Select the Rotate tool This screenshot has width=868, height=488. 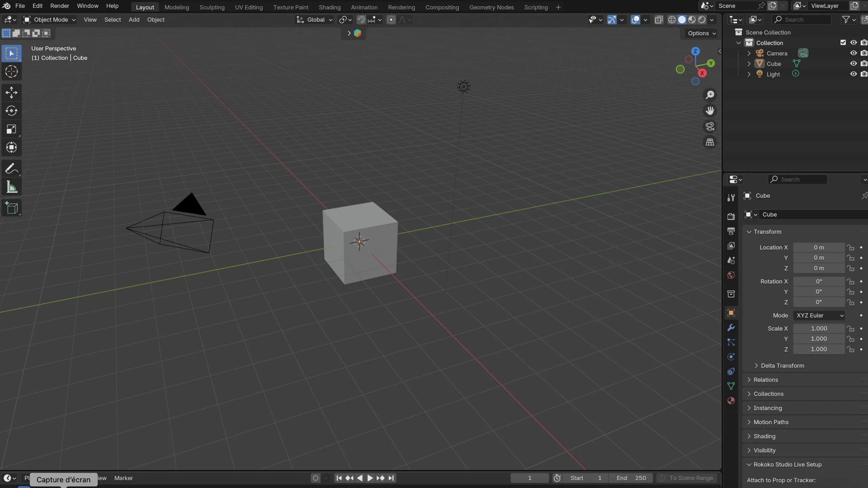tap(12, 110)
